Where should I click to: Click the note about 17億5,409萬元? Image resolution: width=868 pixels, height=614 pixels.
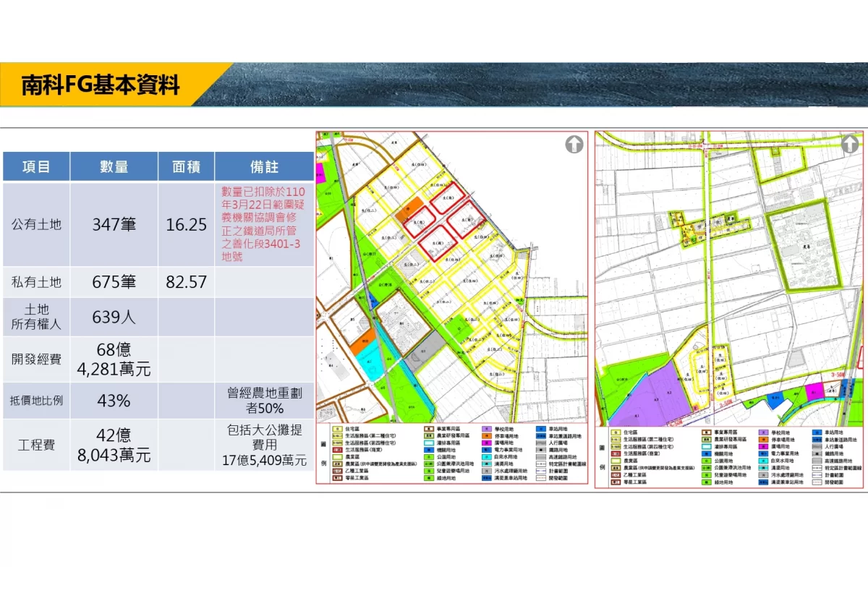[264, 445]
